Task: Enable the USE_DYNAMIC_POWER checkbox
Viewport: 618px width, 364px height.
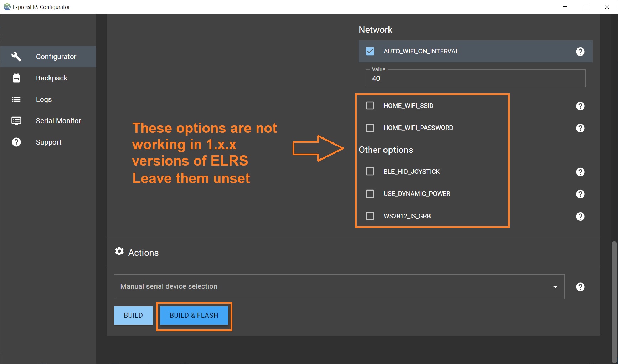Action: click(370, 194)
